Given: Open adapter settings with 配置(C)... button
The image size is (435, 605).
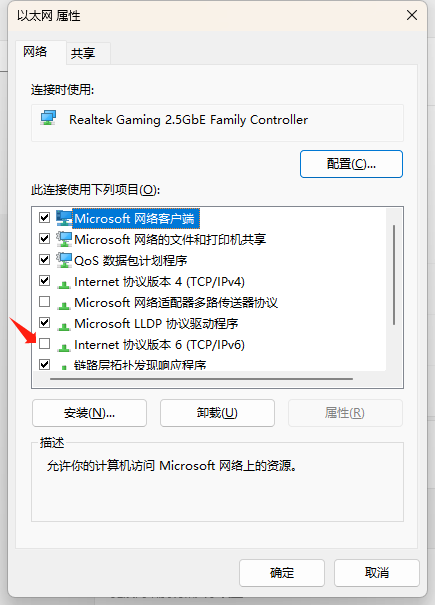Looking at the screenshot, I should point(351,164).
